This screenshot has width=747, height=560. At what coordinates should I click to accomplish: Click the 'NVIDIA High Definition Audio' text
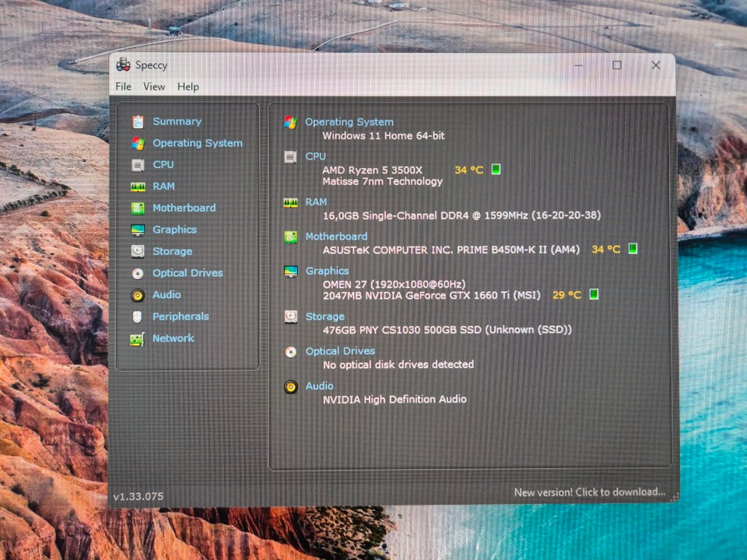(x=395, y=400)
